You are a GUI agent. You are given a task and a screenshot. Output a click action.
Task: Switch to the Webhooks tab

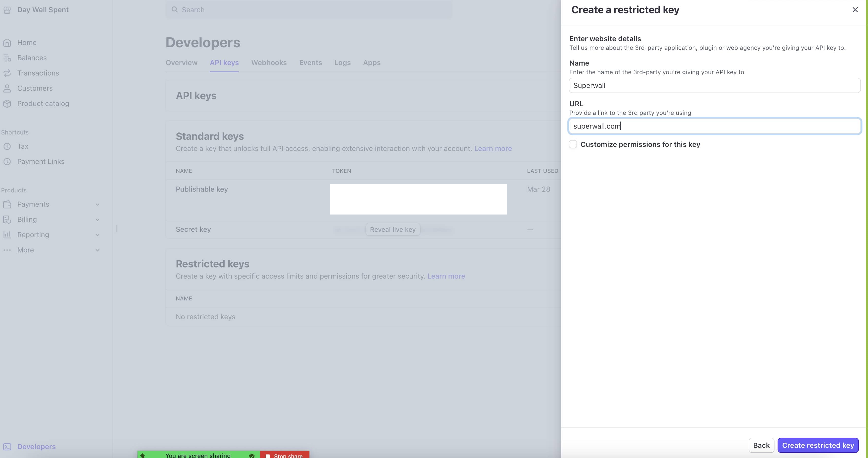tap(269, 63)
